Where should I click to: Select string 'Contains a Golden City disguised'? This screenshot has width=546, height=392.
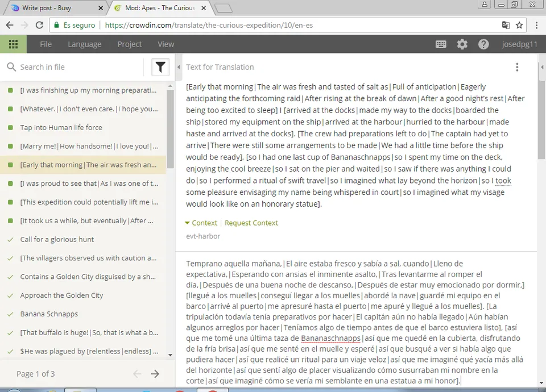click(83, 277)
